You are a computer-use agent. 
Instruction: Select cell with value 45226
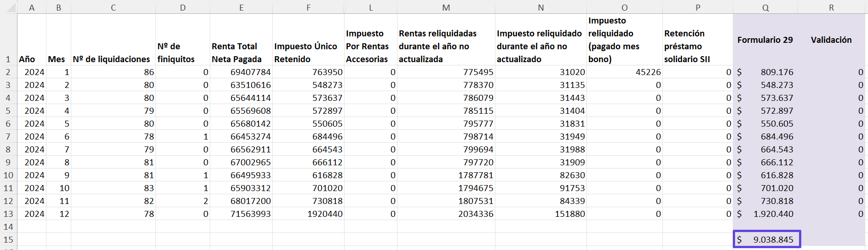point(624,72)
